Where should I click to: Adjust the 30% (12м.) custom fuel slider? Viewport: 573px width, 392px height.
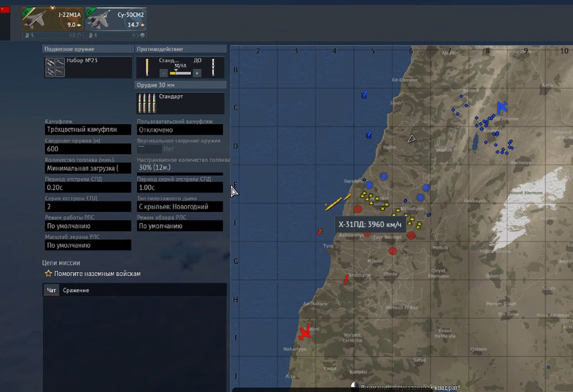point(180,169)
